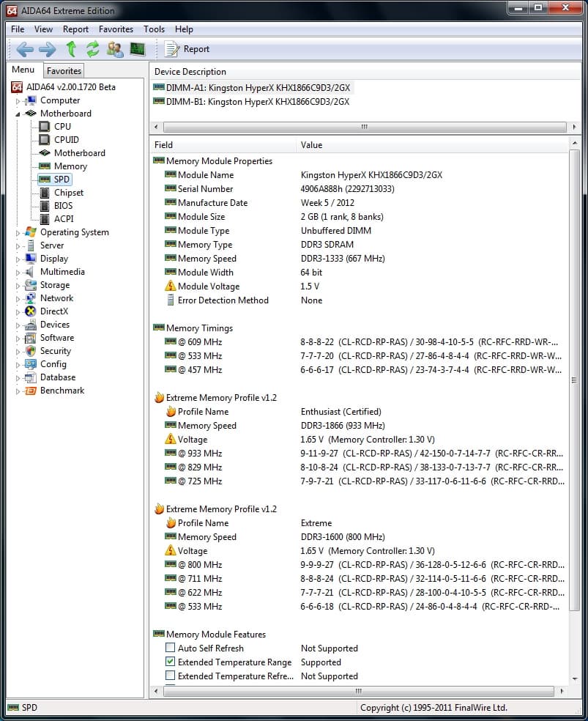
Task: Switch to the Menu tab
Action: point(23,70)
